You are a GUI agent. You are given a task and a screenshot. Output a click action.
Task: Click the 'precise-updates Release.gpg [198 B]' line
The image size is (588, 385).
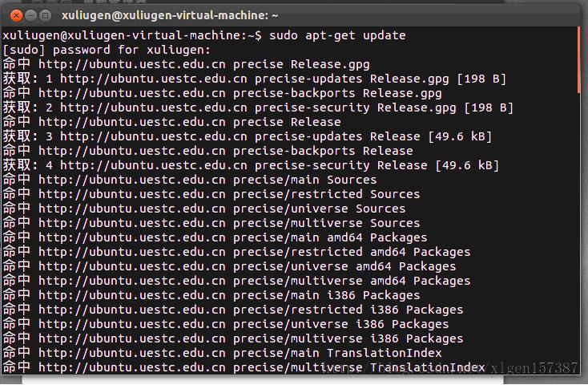coord(255,79)
